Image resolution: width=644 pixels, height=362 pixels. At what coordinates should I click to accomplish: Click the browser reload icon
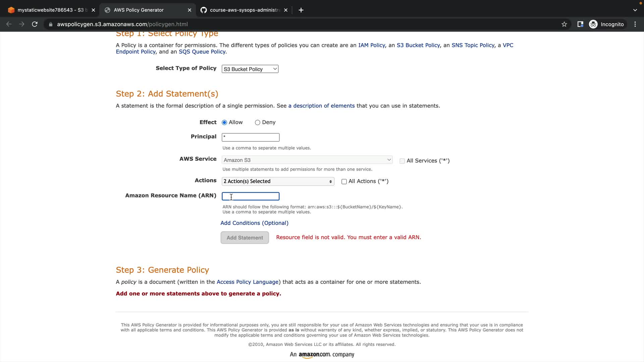click(35, 24)
